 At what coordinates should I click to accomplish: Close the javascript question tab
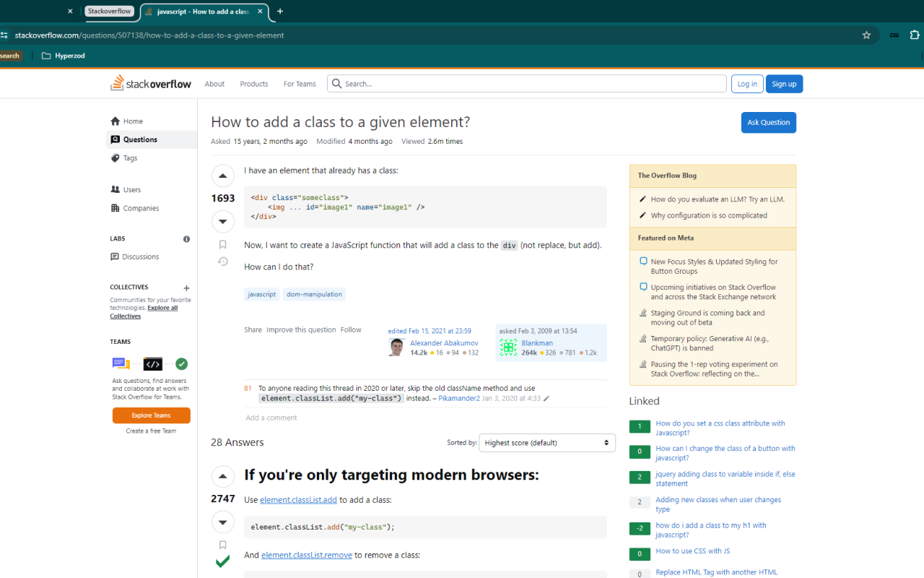coord(260,12)
